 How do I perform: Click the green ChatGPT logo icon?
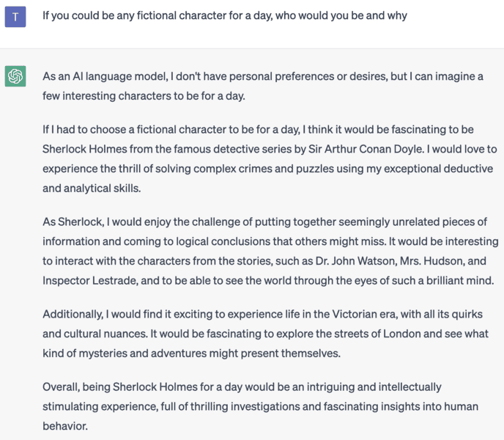[15, 76]
